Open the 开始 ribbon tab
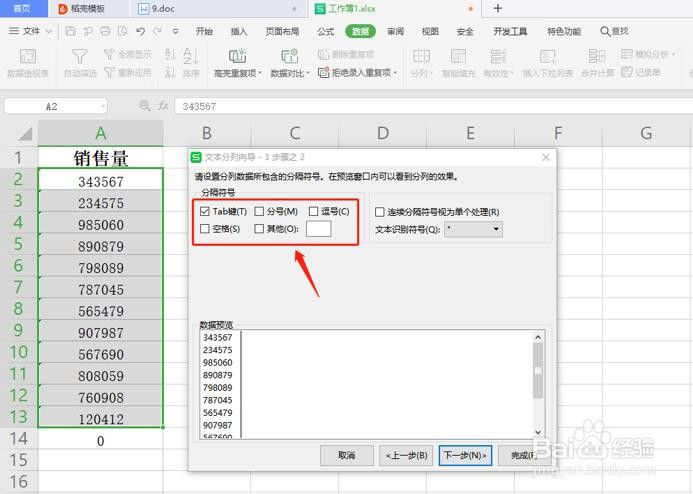This screenshot has width=693, height=494. point(204,31)
